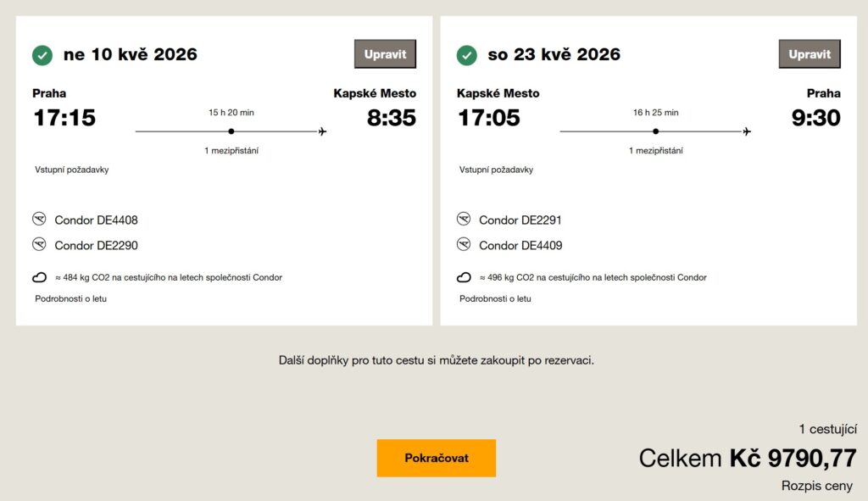Click the CO2 cloud icon for 496 kg
868x501 pixels.
tap(464, 277)
